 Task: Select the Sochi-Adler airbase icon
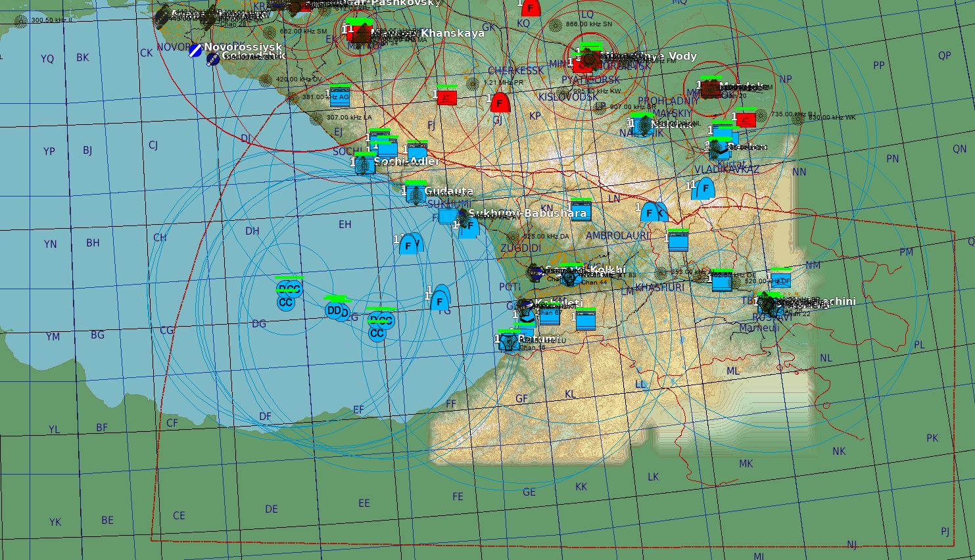point(366,164)
